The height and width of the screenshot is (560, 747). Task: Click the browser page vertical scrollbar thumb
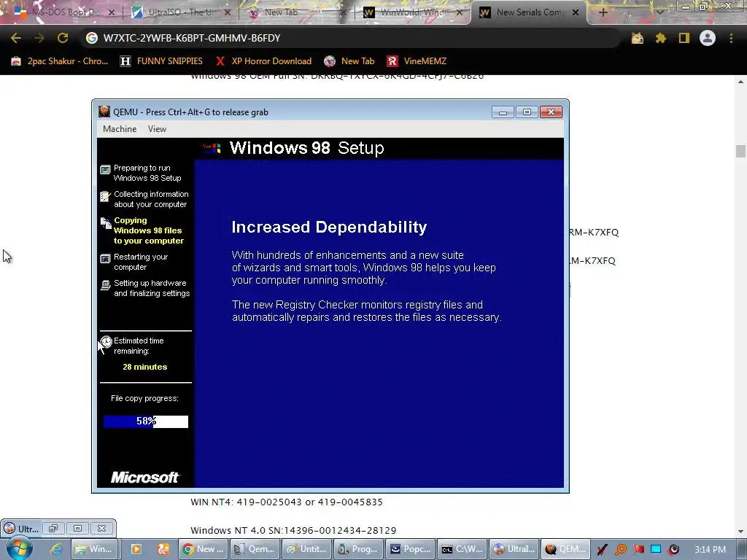point(740,152)
